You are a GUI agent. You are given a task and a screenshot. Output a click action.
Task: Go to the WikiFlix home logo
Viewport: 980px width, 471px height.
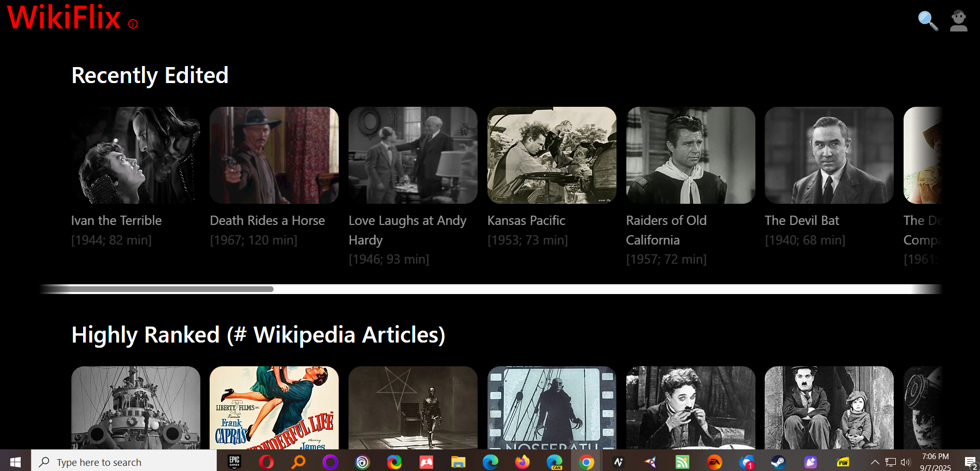pyautogui.click(x=64, y=17)
